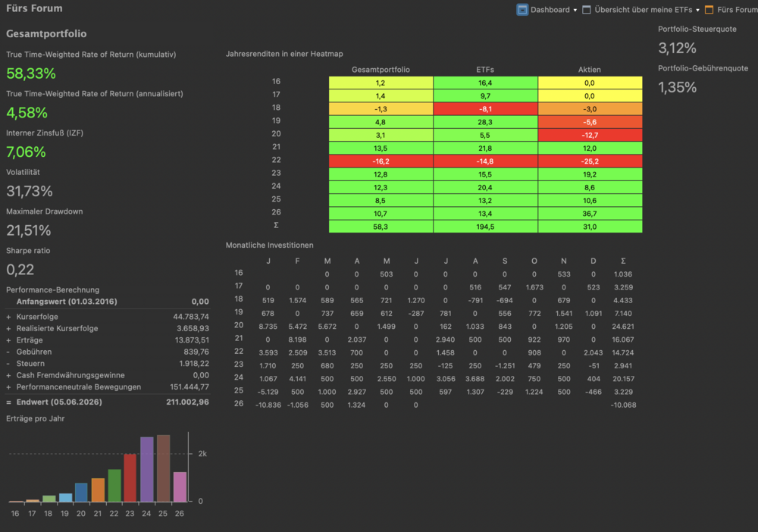Click the Anfangswert (01.03.2016) row
The width and height of the screenshot is (758, 532).
tap(108, 302)
